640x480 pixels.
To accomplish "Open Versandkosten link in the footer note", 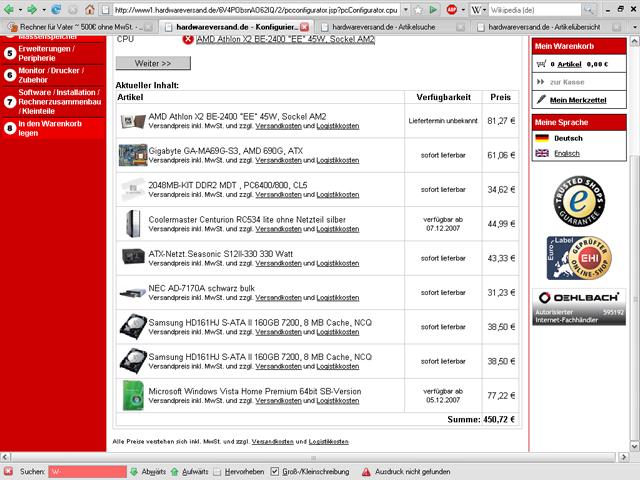I will (x=272, y=442).
